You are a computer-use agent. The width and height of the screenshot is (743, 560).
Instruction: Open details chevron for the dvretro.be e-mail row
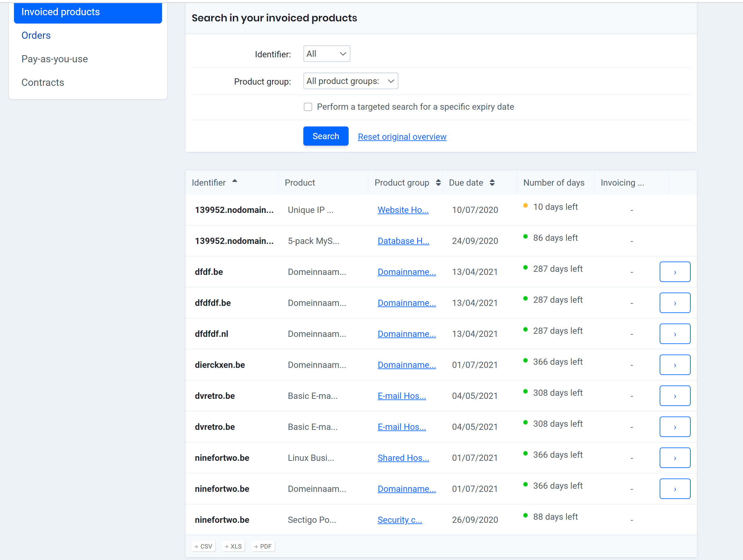(675, 395)
